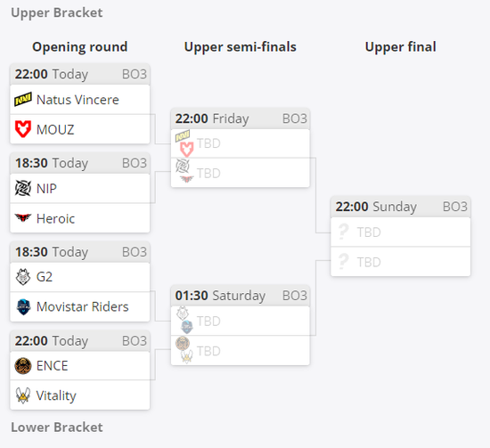This screenshot has width=490, height=448.
Task: Click the ENCE team logo
Action: click(23, 366)
